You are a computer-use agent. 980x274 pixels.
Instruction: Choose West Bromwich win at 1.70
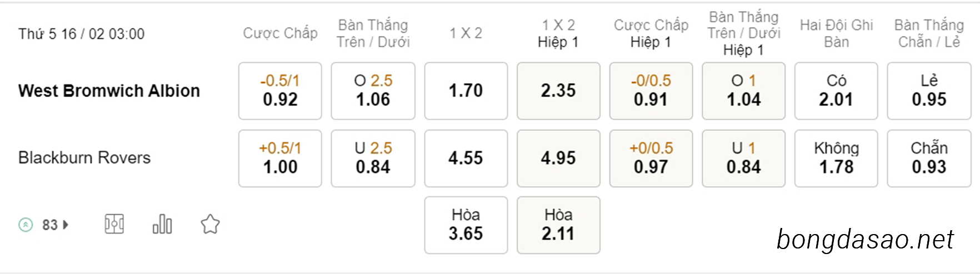466,90
